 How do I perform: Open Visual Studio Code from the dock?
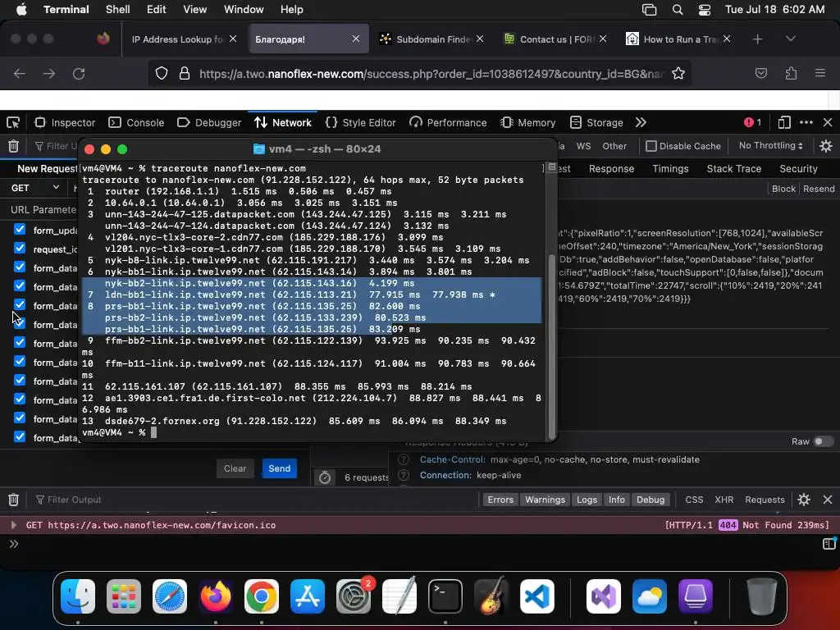[537, 596]
